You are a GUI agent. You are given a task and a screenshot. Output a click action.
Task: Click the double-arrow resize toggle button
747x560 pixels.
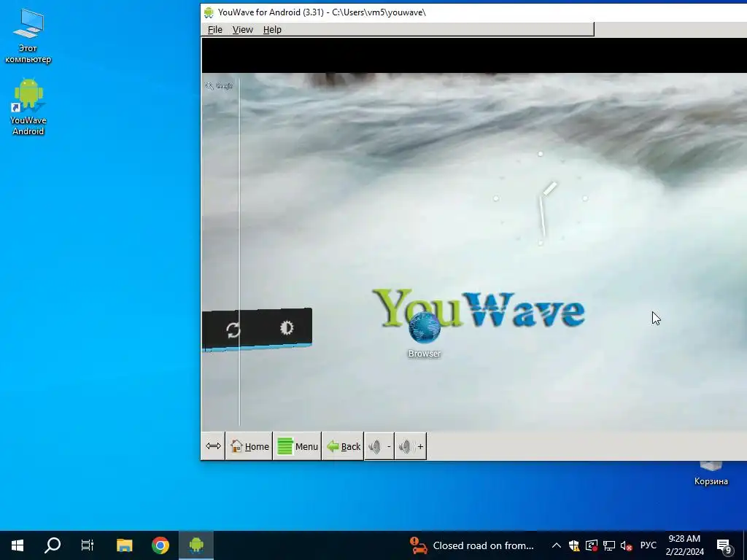coord(213,446)
